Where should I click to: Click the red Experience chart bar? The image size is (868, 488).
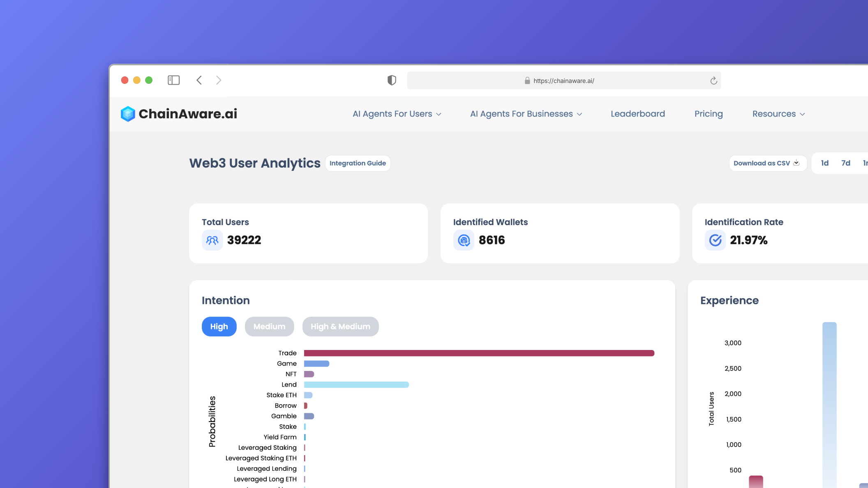click(x=756, y=482)
